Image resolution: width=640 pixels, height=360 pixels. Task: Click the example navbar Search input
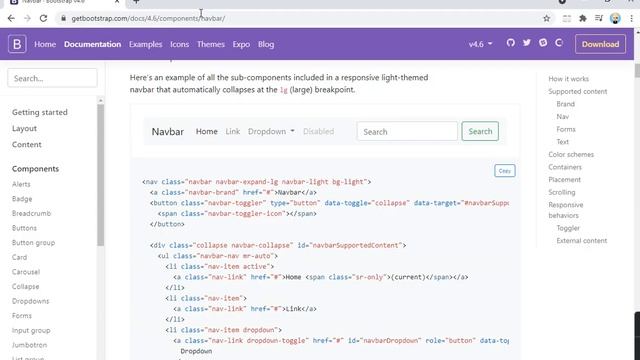pyautogui.click(x=407, y=131)
